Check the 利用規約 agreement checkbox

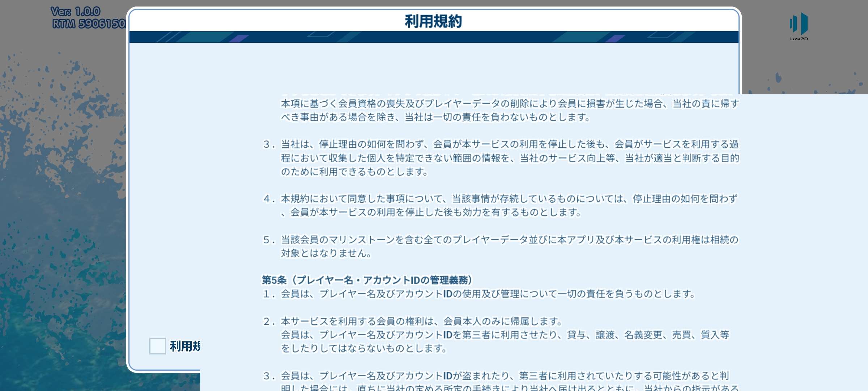[157, 346]
